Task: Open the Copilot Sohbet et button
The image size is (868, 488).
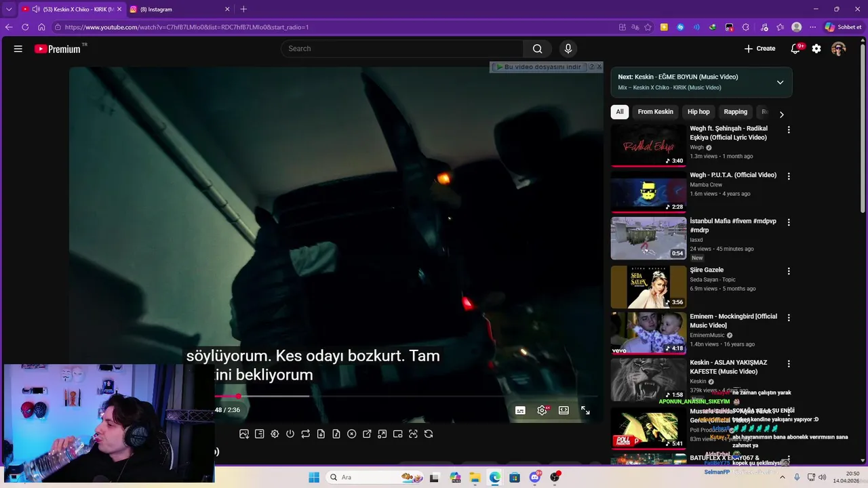Action: click(843, 27)
